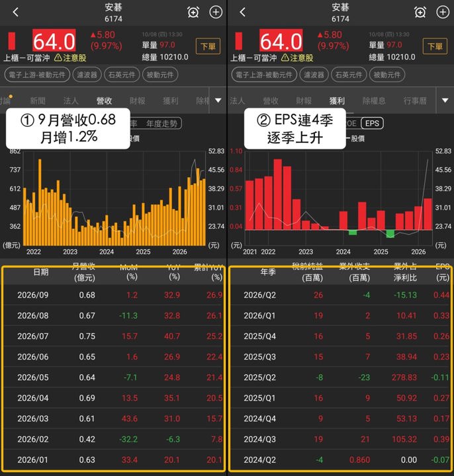Select the 2026/06 revenue row date

[x=33, y=357]
